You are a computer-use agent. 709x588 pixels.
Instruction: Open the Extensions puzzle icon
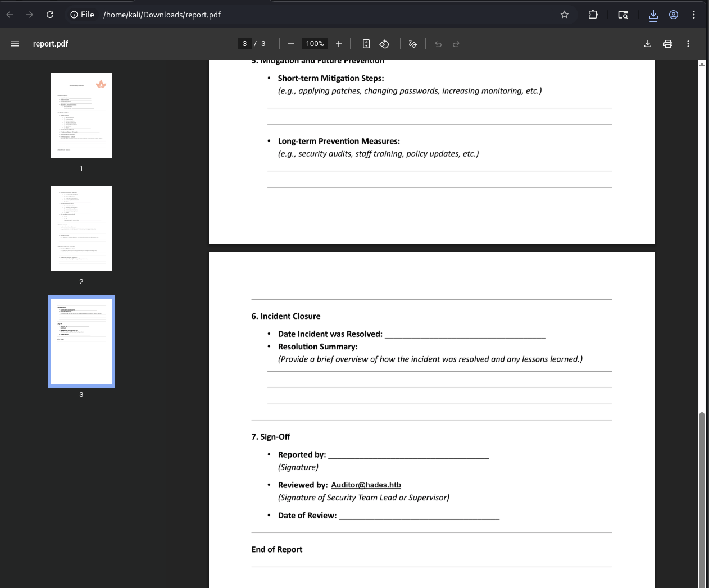click(593, 15)
